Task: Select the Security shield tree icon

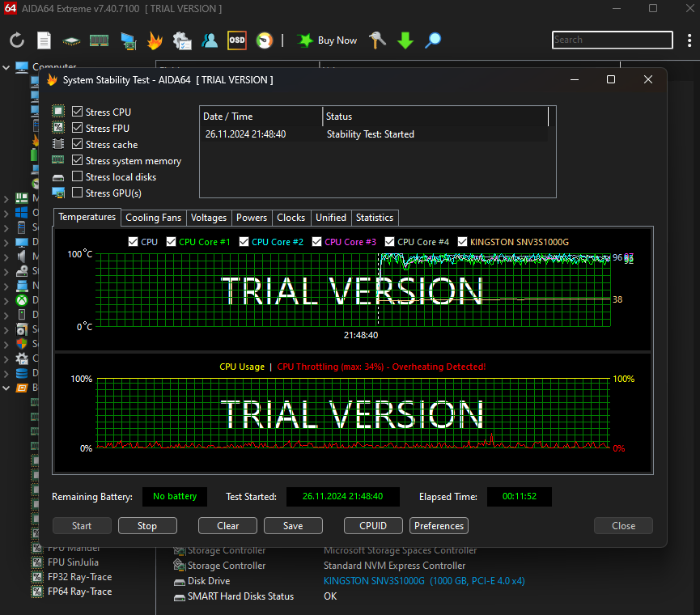Action: pos(21,344)
